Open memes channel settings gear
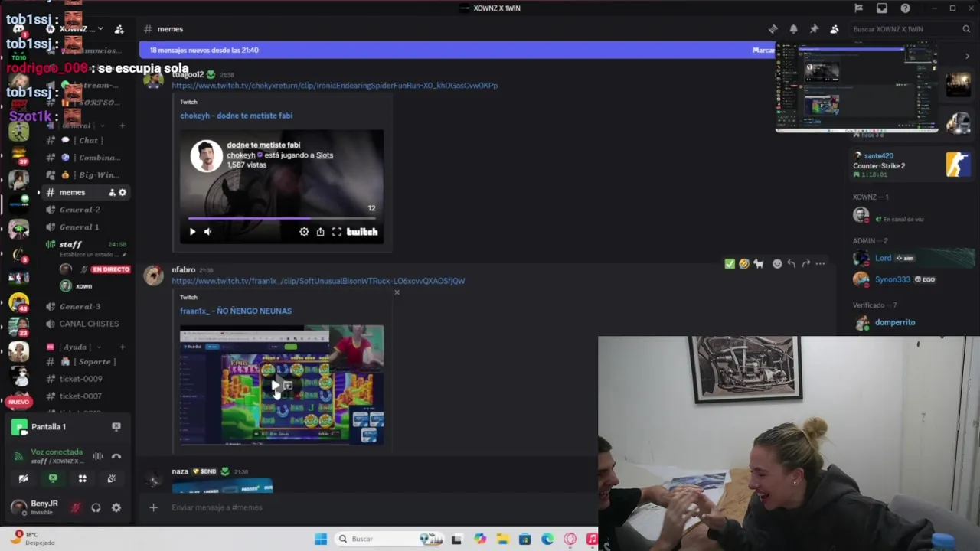980x551 pixels. (x=122, y=192)
